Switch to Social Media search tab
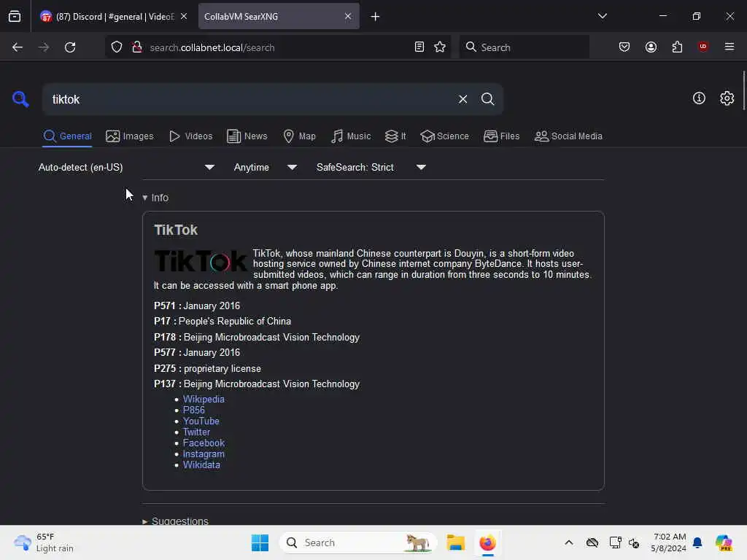 pyautogui.click(x=568, y=136)
